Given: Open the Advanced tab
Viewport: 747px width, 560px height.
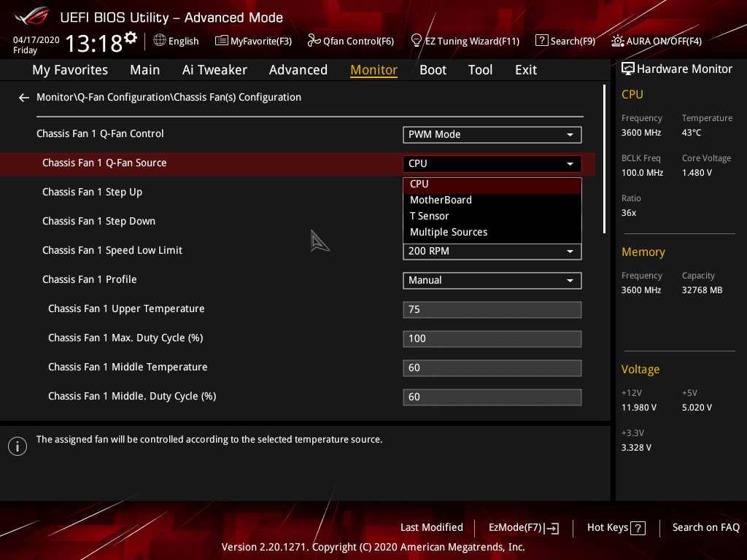Looking at the screenshot, I should tap(298, 70).
